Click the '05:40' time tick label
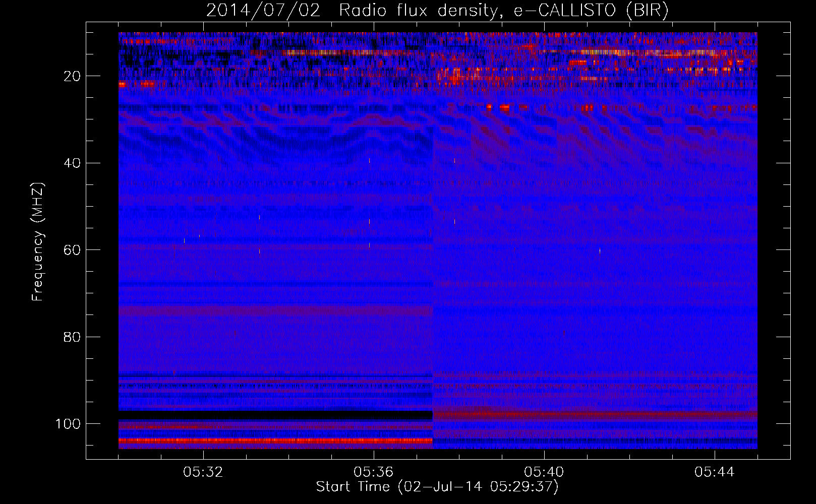The image size is (816, 504). tap(544, 472)
